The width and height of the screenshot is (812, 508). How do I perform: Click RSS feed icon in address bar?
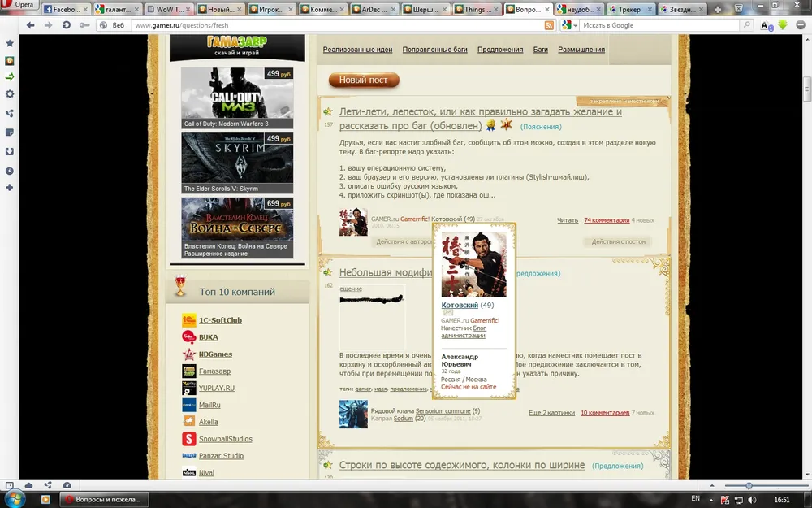pyautogui.click(x=549, y=25)
